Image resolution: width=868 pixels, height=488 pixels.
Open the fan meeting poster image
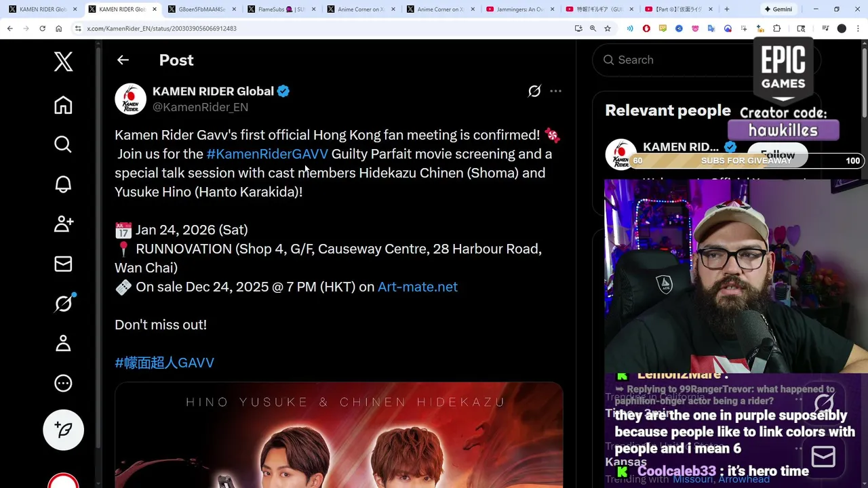click(x=339, y=435)
